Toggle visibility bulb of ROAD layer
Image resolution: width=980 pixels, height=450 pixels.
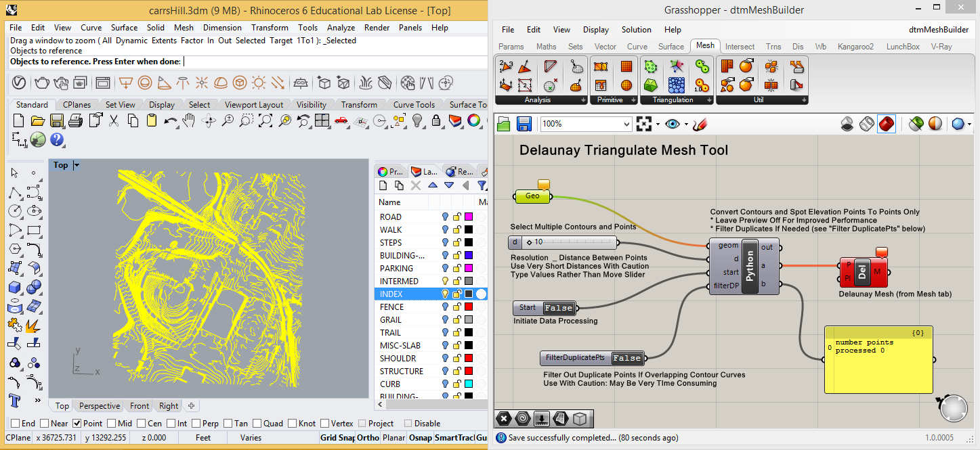tap(445, 217)
